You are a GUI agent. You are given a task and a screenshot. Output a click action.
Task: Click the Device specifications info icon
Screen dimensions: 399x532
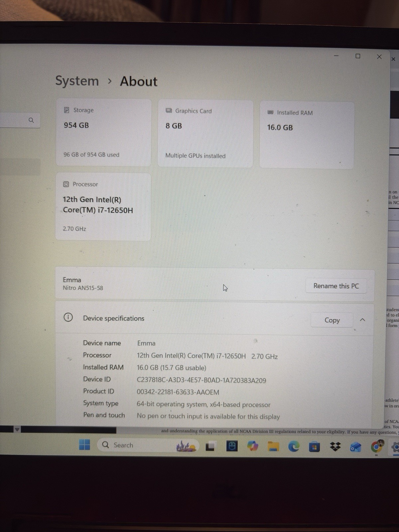click(x=68, y=317)
